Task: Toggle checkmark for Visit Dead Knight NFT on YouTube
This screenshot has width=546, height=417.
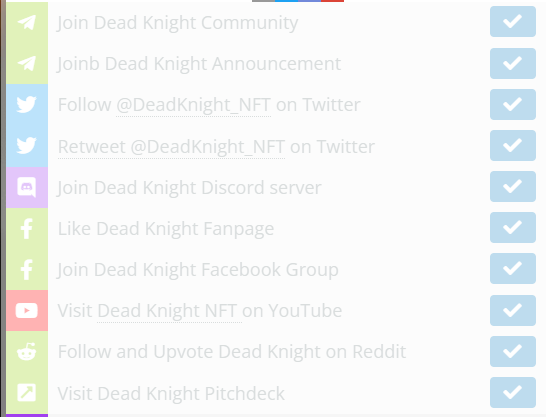Action: point(513,310)
